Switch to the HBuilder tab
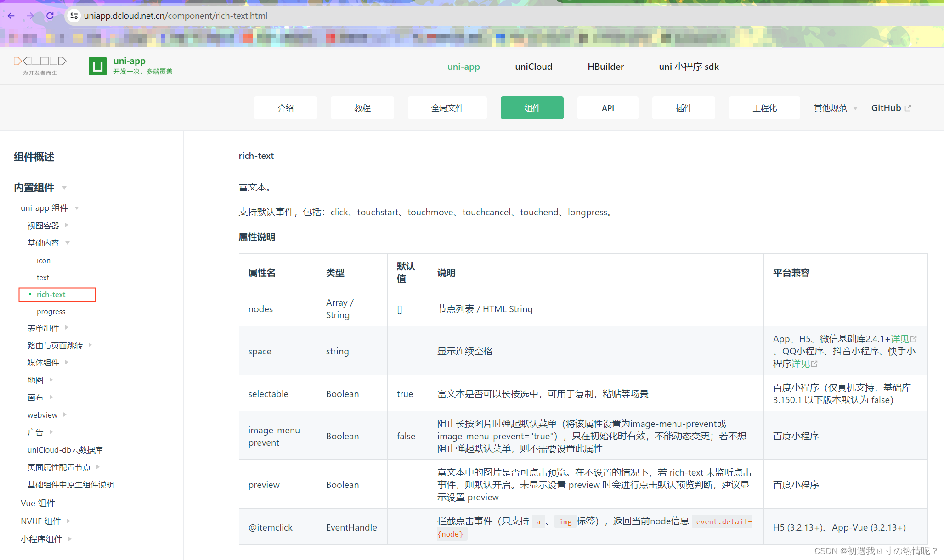 605,67
